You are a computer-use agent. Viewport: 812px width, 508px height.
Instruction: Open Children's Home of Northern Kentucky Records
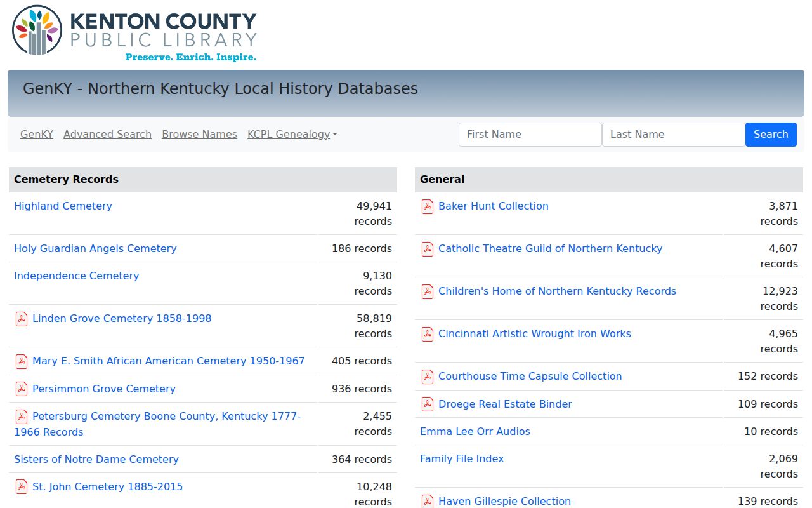(557, 291)
